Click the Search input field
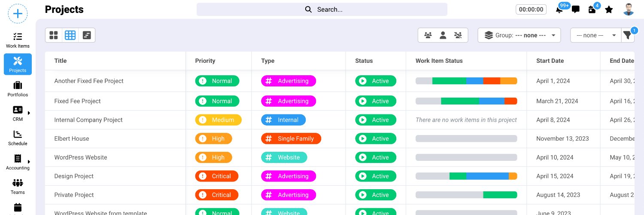This screenshot has width=644, height=215. click(x=322, y=9)
